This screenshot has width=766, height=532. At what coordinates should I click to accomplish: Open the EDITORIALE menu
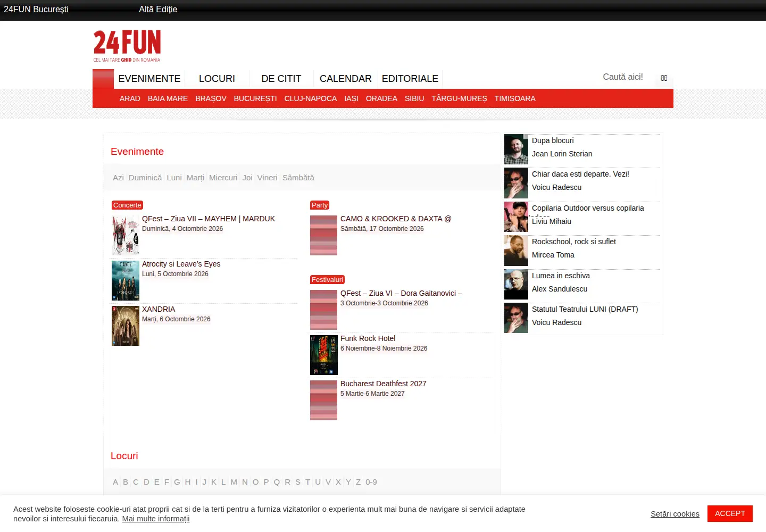coord(410,79)
